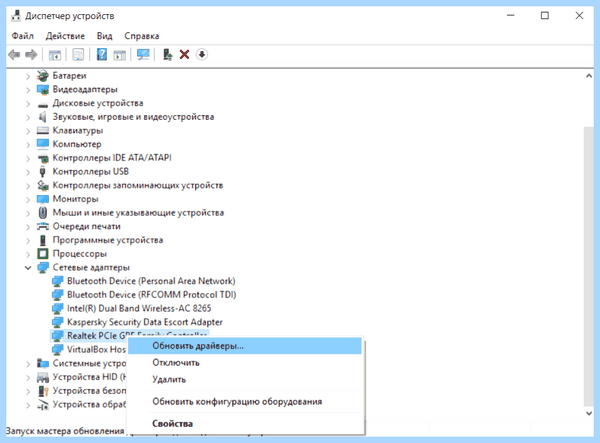Choose Отключить in the context menu

pyautogui.click(x=245, y=363)
